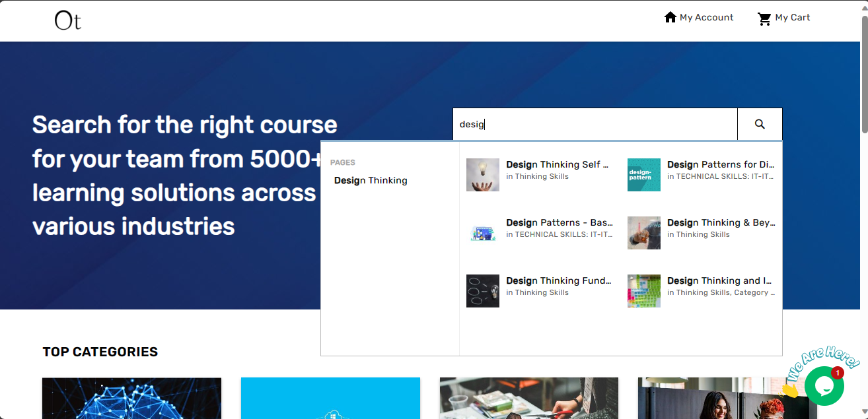Open the cyan cloud category card
The height and width of the screenshot is (419, 868).
coord(330,398)
